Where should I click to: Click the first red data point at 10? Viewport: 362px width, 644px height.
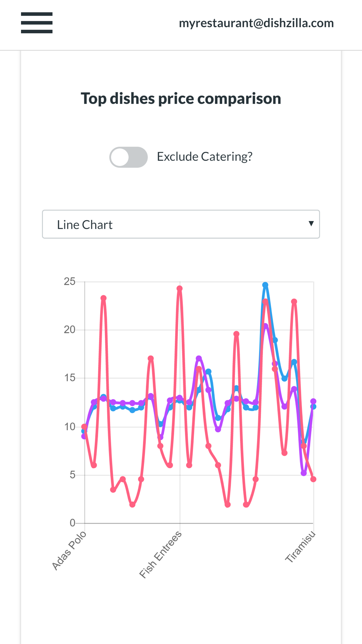coord(84,427)
